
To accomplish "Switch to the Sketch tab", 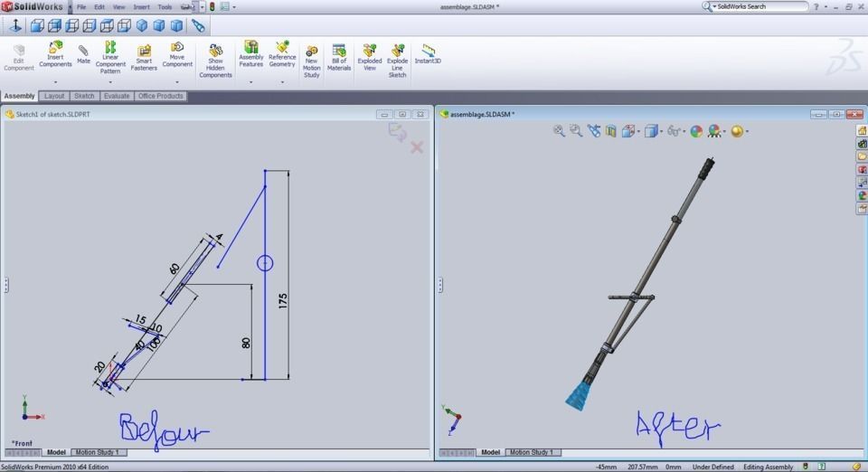I will tap(84, 96).
